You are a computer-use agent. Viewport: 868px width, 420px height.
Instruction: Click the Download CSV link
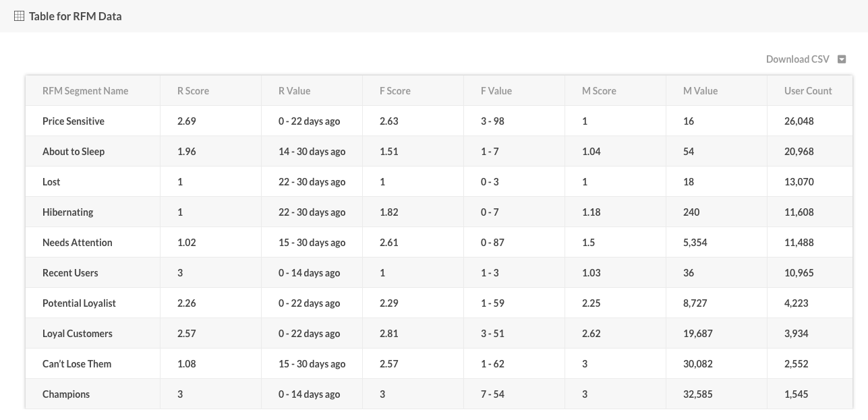coord(797,59)
